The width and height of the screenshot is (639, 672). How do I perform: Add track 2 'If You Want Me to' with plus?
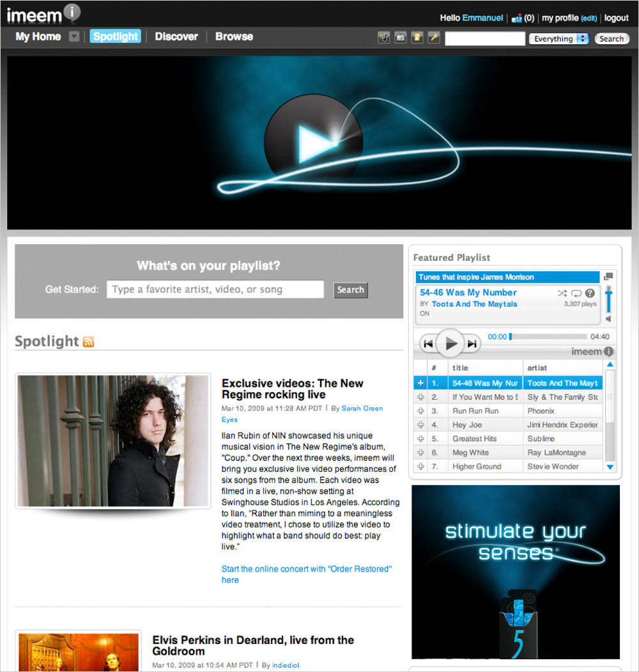420,397
